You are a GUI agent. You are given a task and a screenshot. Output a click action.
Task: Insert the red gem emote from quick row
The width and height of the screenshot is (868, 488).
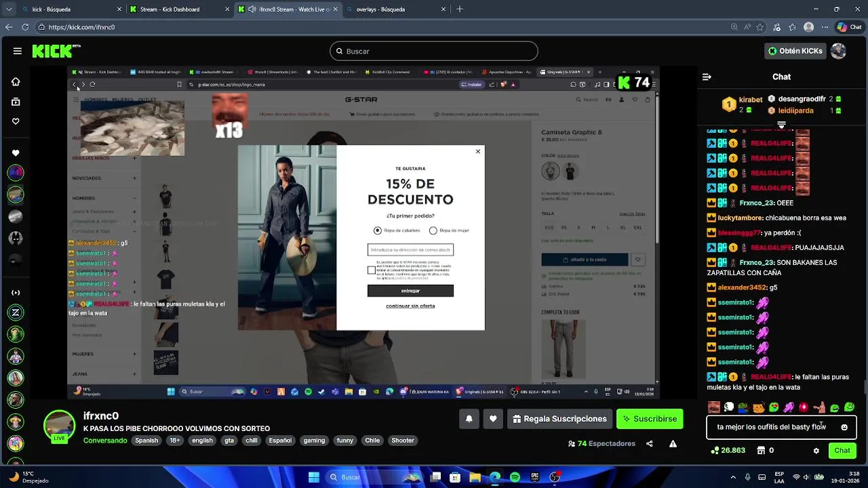[x=804, y=407]
